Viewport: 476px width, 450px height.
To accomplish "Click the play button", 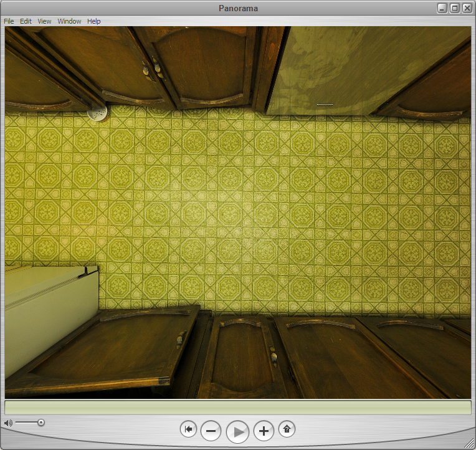I will pos(238,431).
